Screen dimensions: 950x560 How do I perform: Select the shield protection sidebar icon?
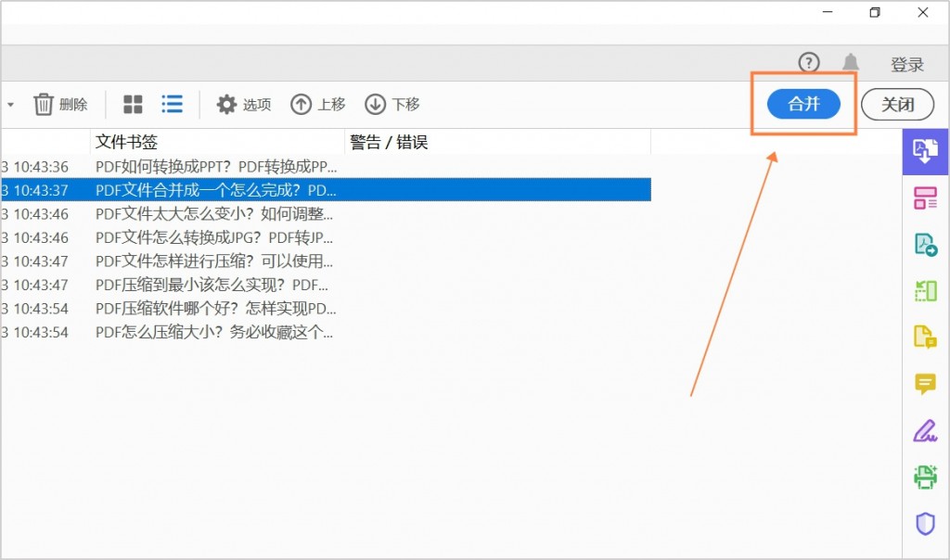924,523
